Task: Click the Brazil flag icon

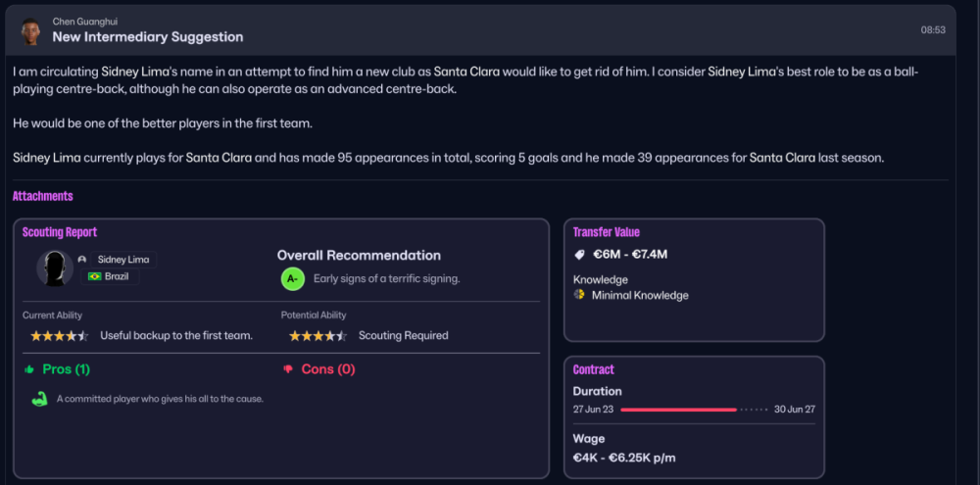Action: coord(95,277)
